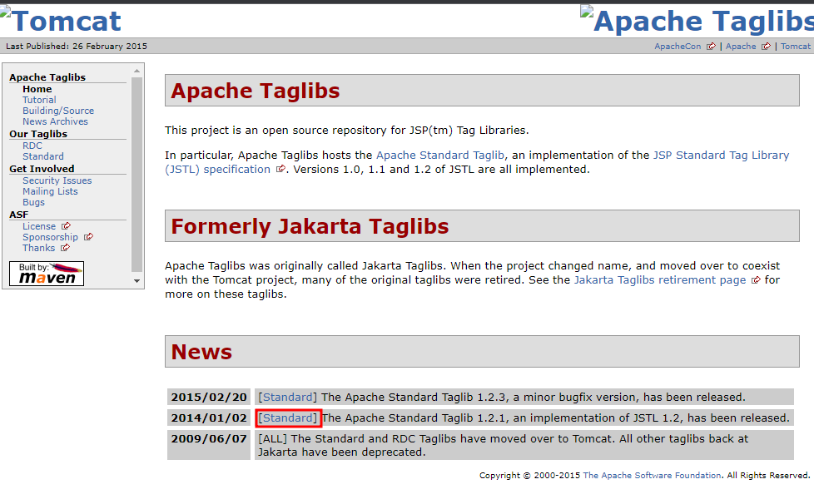814x504 pixels.
Task: Click the Apache Taglibs sidebar heading
Action: coord(47,77)
